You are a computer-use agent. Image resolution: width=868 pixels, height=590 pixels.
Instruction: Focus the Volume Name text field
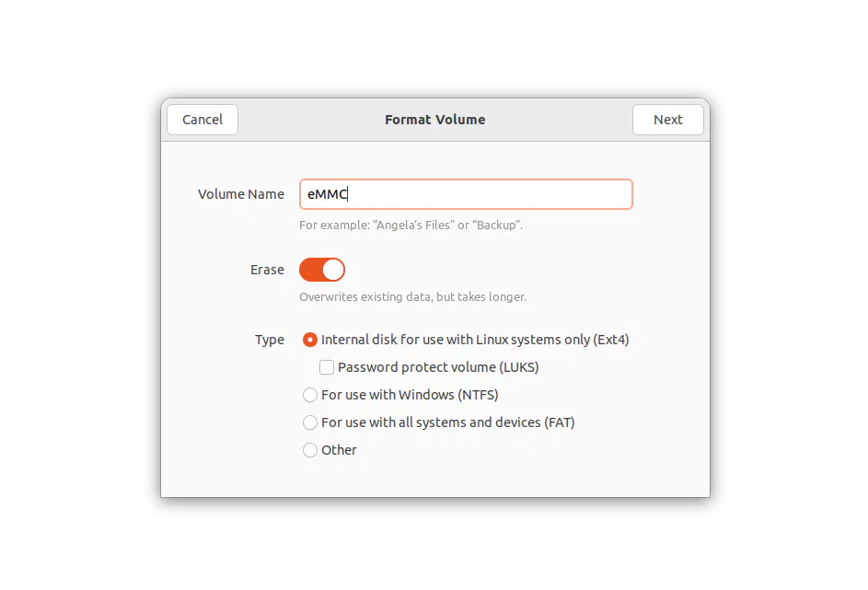pos(466,194)
